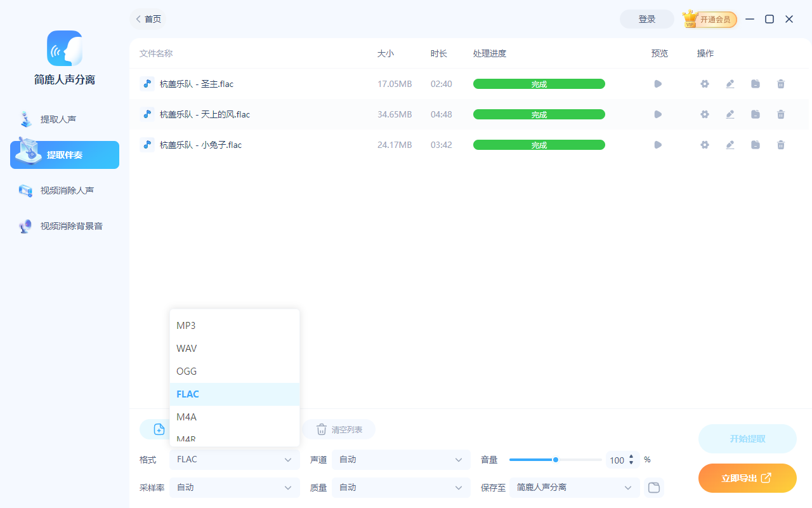Open the 质量 quality dropdown
Image resolution: width=812 pixels, height=508 pixels.
click(402, 488)
